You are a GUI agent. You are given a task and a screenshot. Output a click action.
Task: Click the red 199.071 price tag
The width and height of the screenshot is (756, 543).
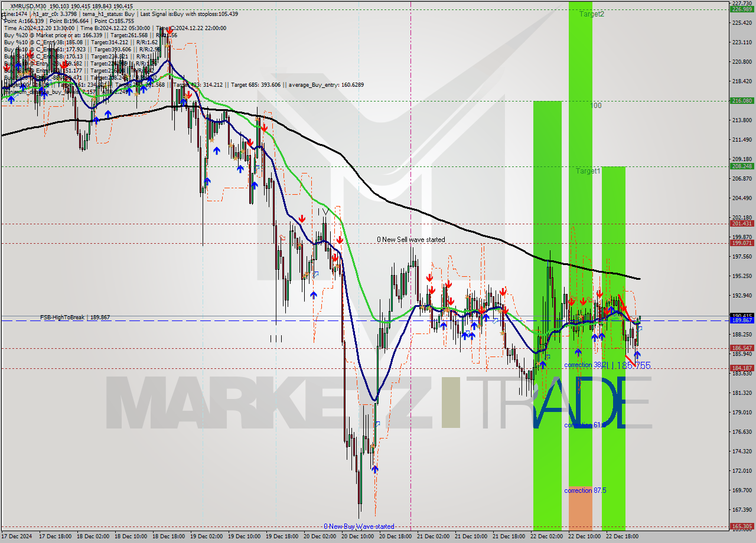point(742,243)
